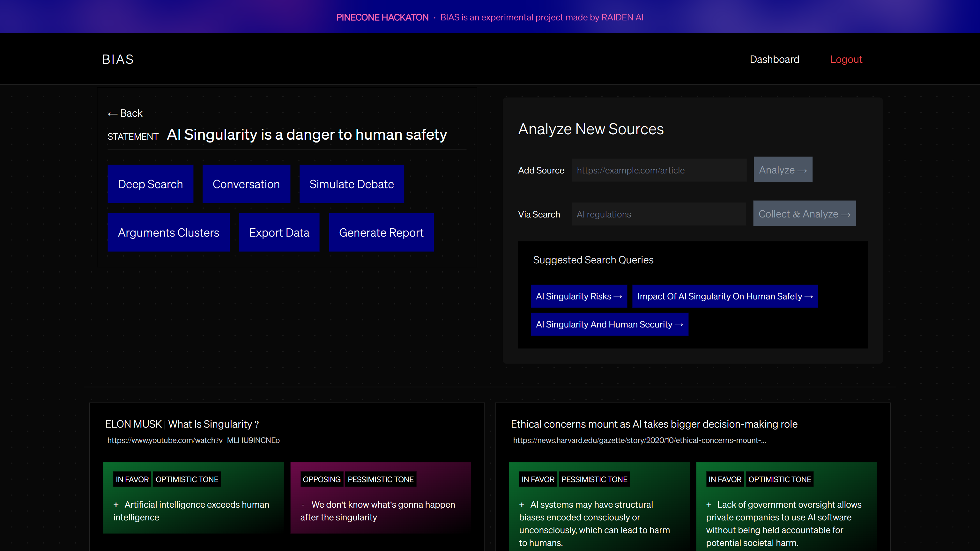
Task: Choose Impact Of AI Singularity On Human Safety query
Action: (x=725, y=296)
